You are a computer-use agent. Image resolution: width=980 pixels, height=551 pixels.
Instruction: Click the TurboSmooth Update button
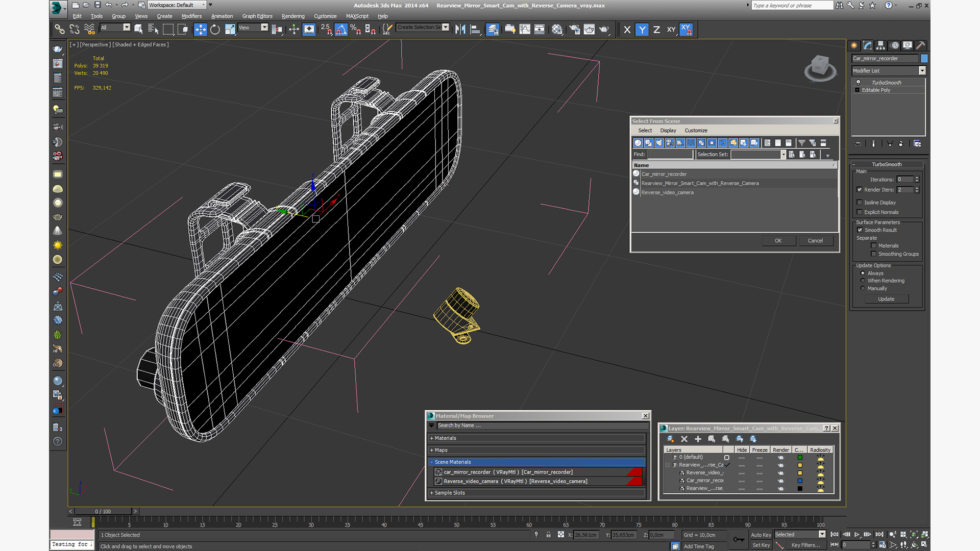pyautogui.click(x=886, y=299)
